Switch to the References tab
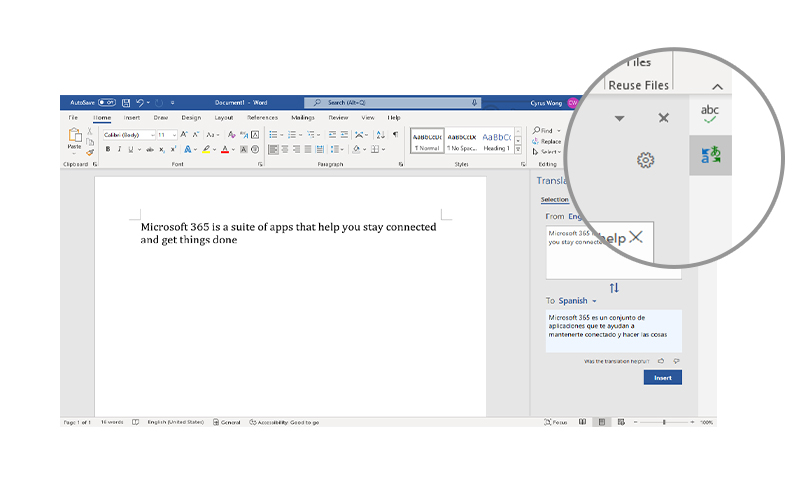Viewport: 800px width, 500px height. click(x=262, y=118)
